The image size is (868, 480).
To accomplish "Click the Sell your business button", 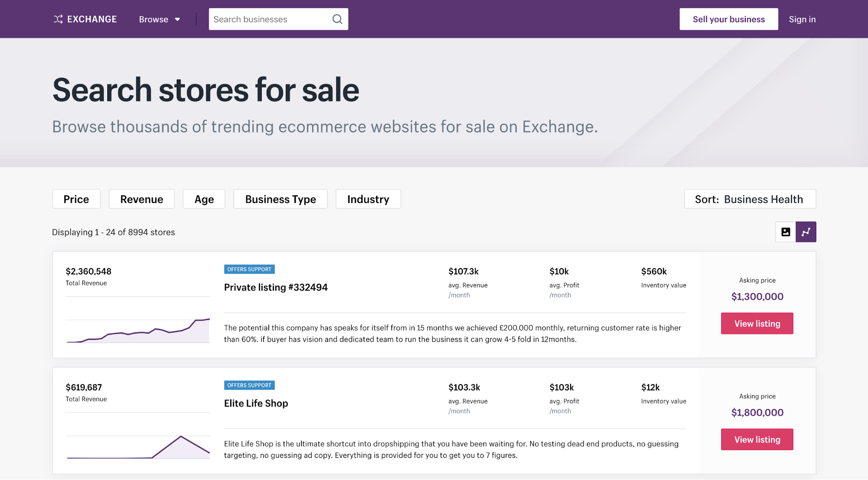I will click(x=729, y=19).
